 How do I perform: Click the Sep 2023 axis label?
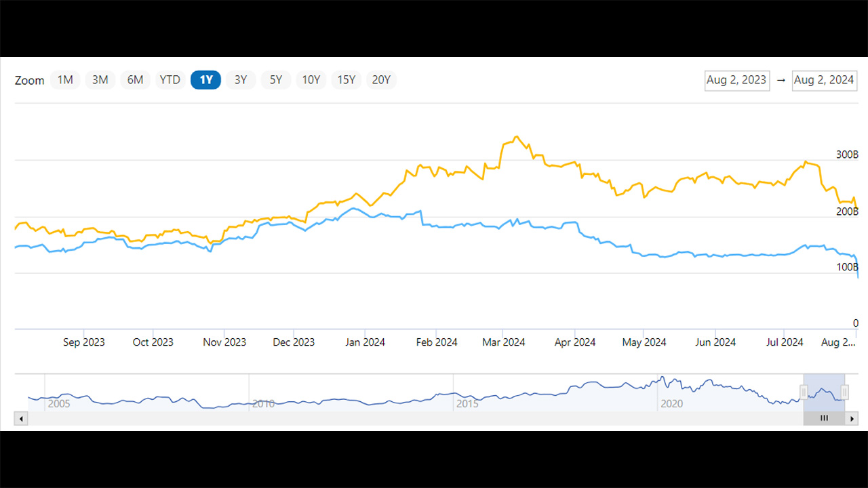pyautogui.click(x=84, y=342)
